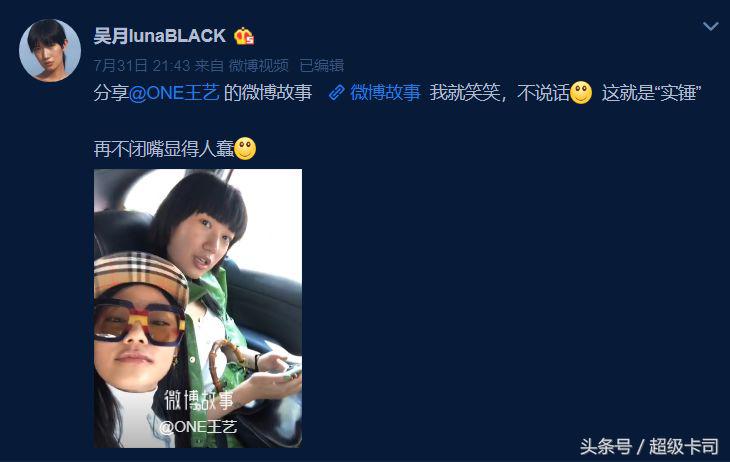Viewport: 730px width, 462px height.
Task: Open the 微博视频 source link
Action: pos(258,65)
